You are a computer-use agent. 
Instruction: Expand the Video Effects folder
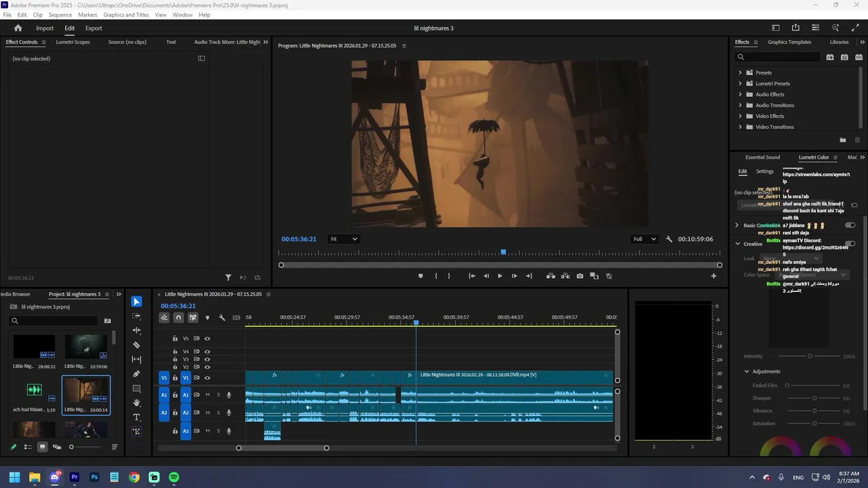click(740, 116)
